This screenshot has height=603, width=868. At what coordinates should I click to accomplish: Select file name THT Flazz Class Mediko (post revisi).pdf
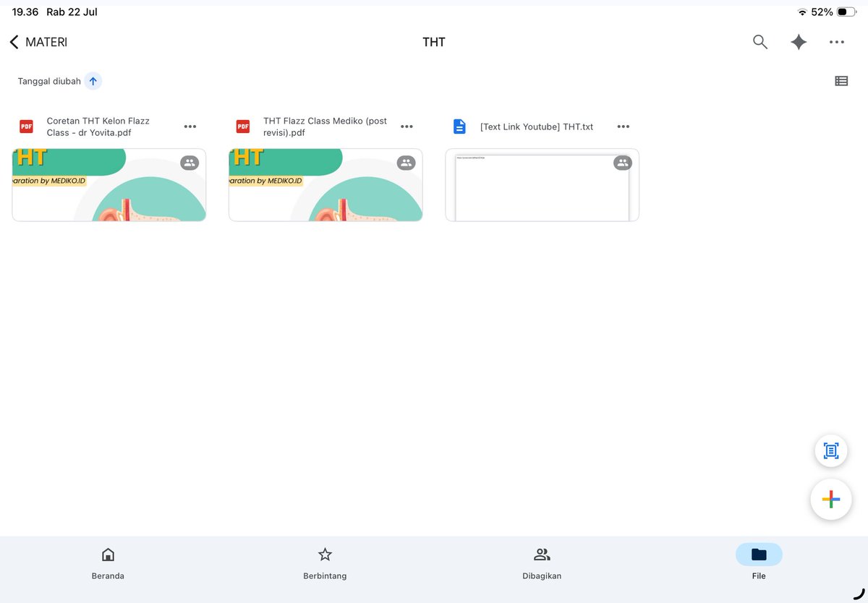coord(325,127)
